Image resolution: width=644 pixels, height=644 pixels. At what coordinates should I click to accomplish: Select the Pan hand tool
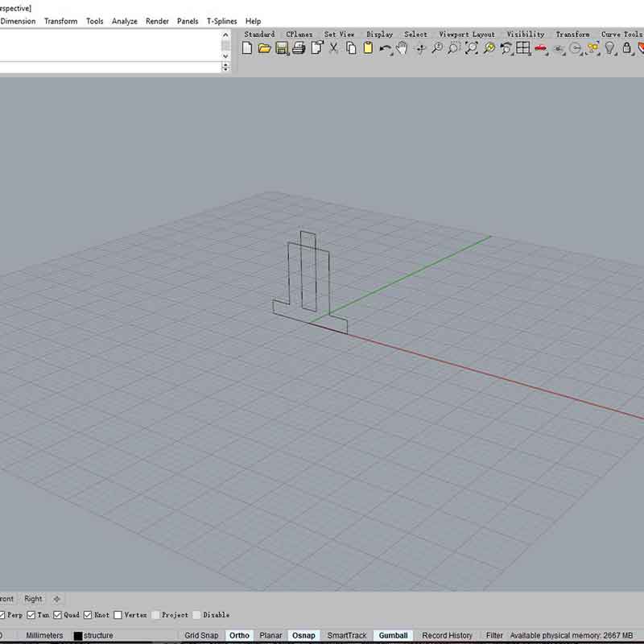[x=402, y=48]
